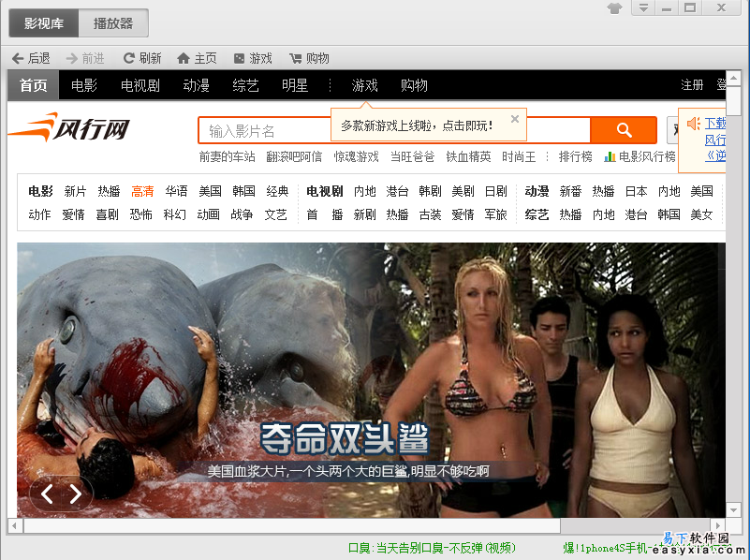Viewport: 750px width, 560px height.
Task: Go back with the 后退 button
Action: 31,58
